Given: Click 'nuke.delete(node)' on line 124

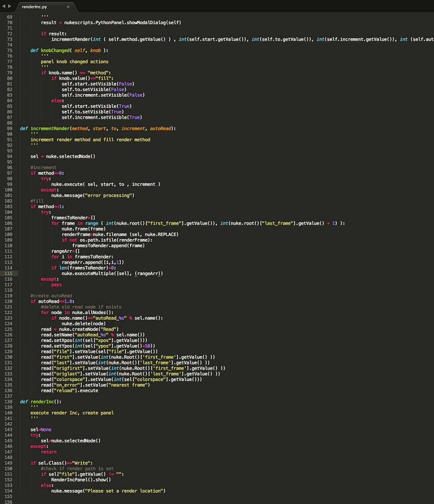Looking at the screenshot, I should point(83,324).
